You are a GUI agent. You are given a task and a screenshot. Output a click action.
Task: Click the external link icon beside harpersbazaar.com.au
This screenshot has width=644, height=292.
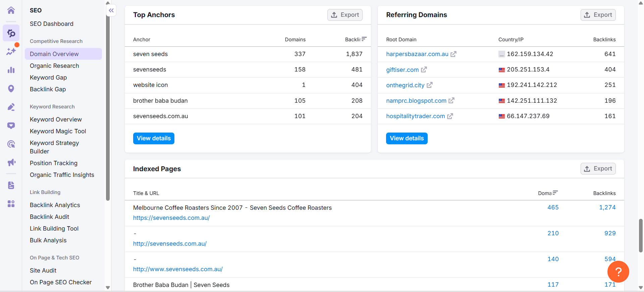tap(453, 54)
